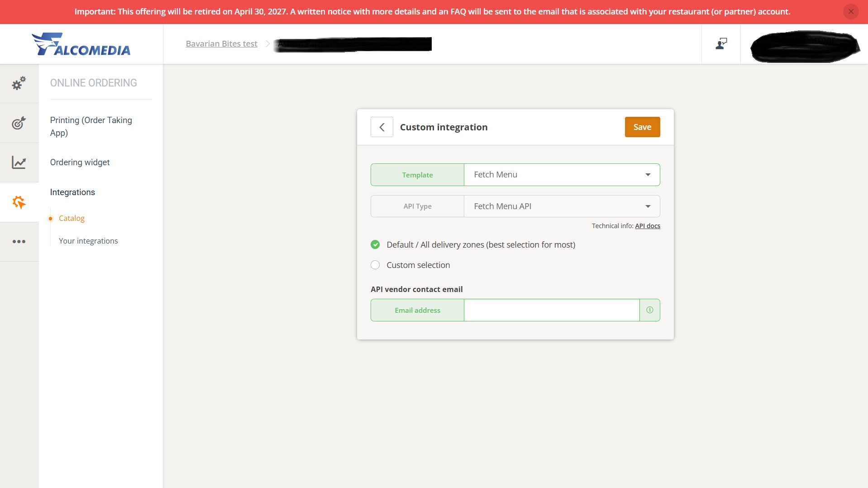The image size is (868, 488).
Task: Click the Template field label
Action: [417, 175]
